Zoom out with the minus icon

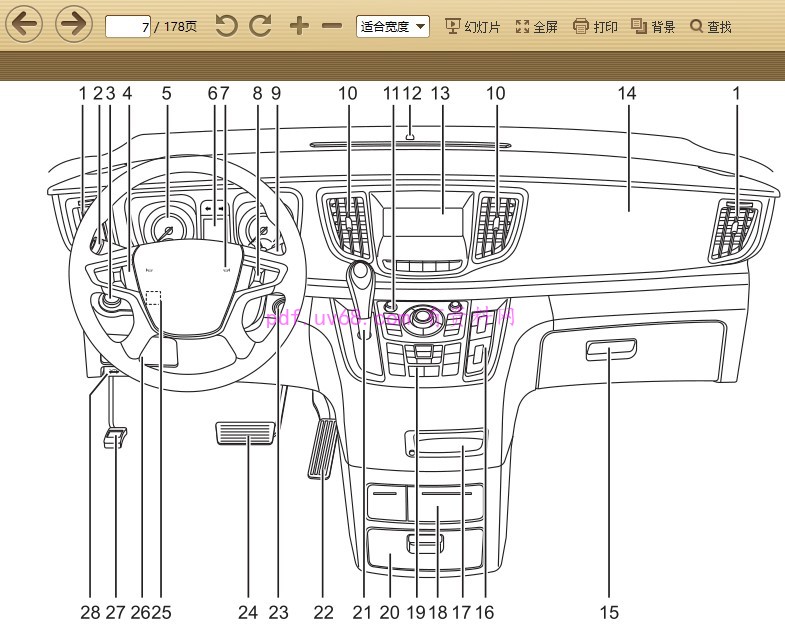tap(332, 26)
